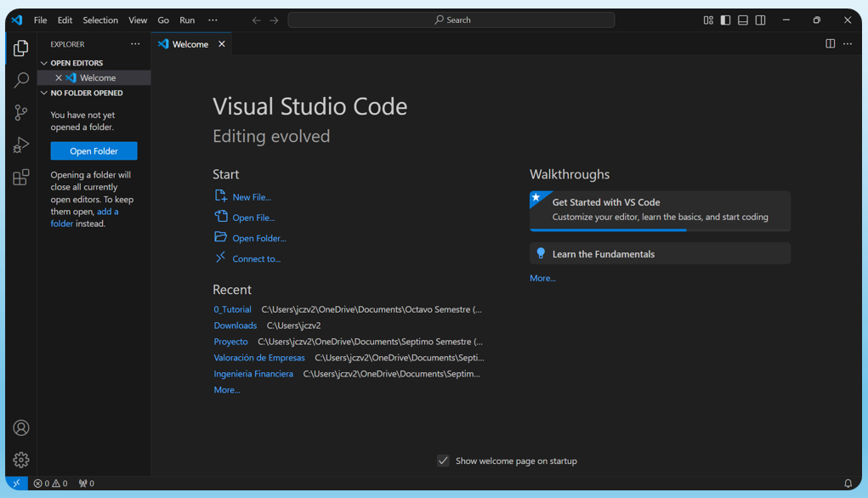Collapse the No Folder Opened section

[x=43, y=93]
